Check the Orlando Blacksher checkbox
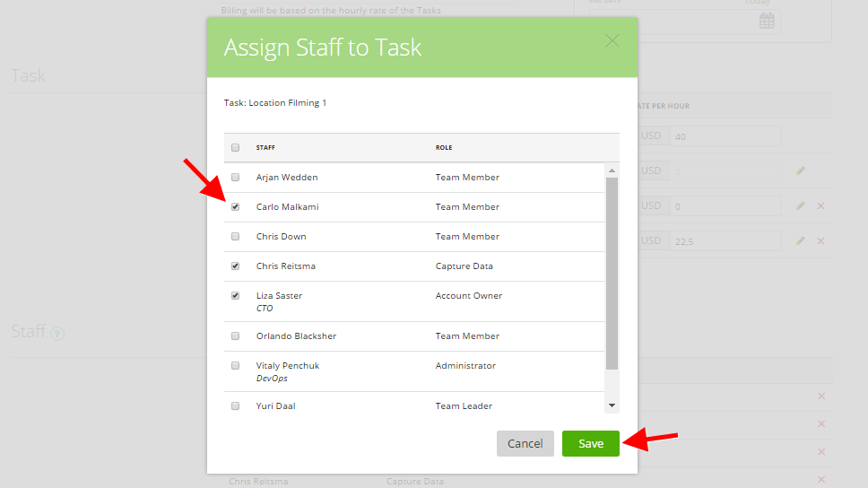The width and height of the screenshot is (868, 488). point(235,336)
